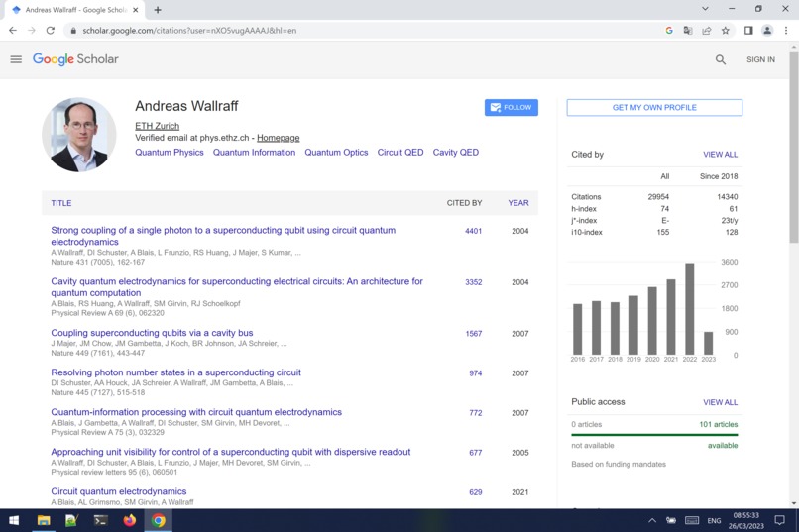Open File Explorer from the taskbar
Screen dimensions: 799x532
44,520
